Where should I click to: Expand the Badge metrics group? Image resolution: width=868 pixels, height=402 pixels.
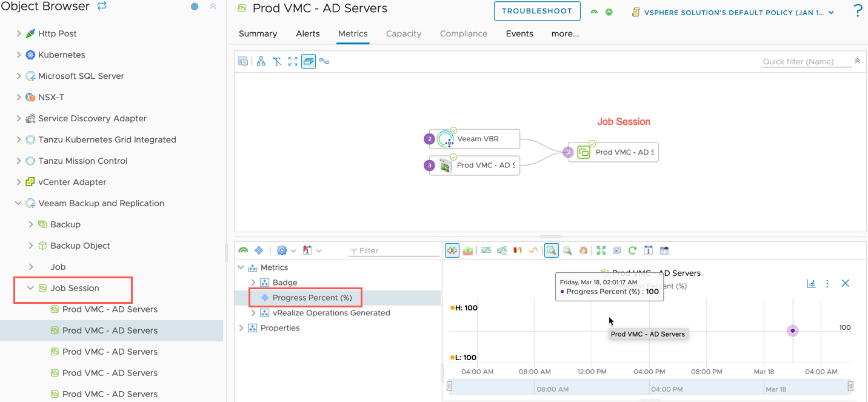(253, 283)
